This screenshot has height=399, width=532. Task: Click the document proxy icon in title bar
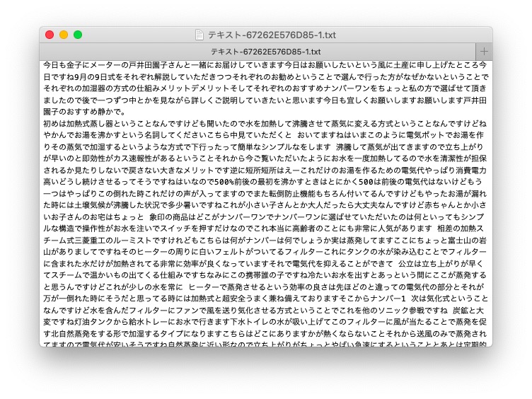(199, 35)
